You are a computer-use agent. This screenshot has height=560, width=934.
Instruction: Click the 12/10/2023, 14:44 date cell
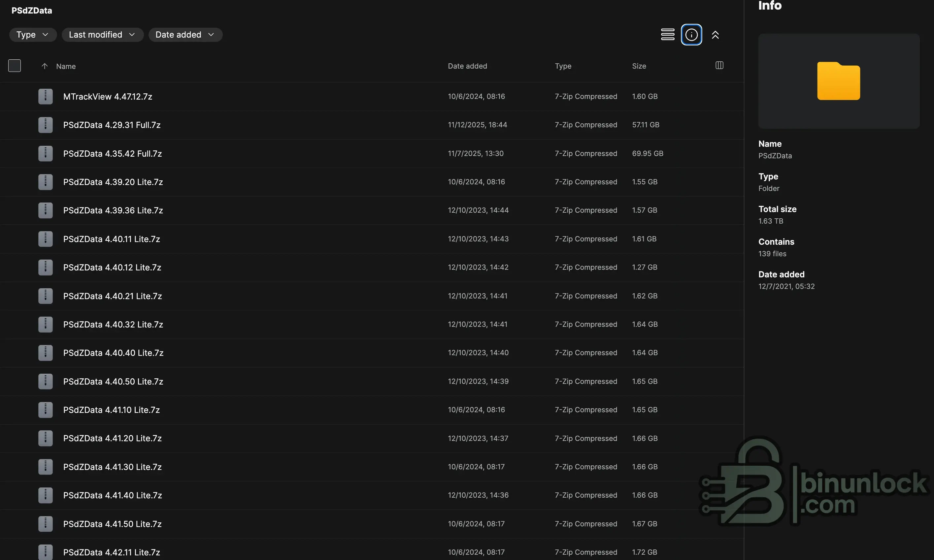[478, 210]
